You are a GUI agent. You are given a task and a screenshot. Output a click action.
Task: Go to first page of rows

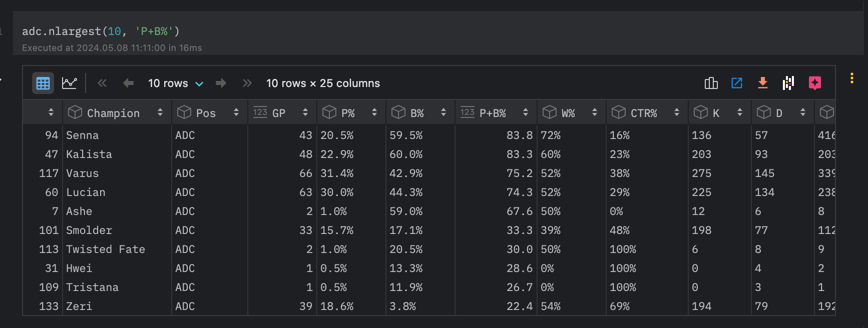tap(102, 83)
